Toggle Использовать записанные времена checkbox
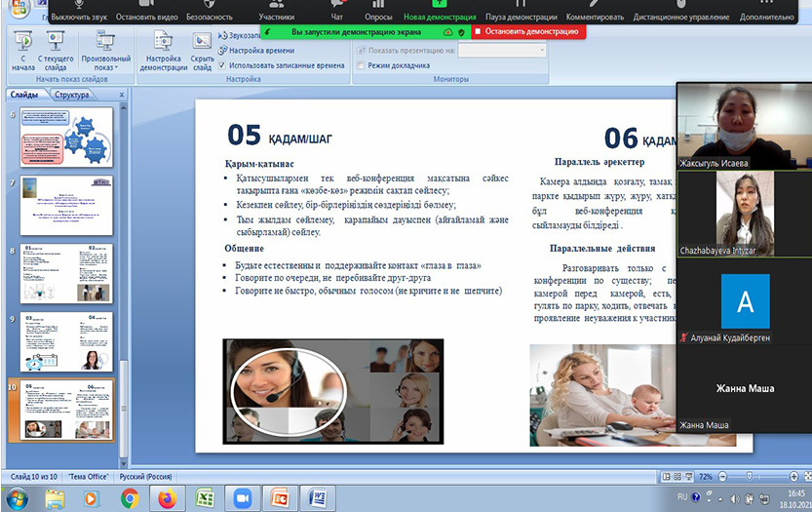Viewport: 812px width, 512px height. 222,65
